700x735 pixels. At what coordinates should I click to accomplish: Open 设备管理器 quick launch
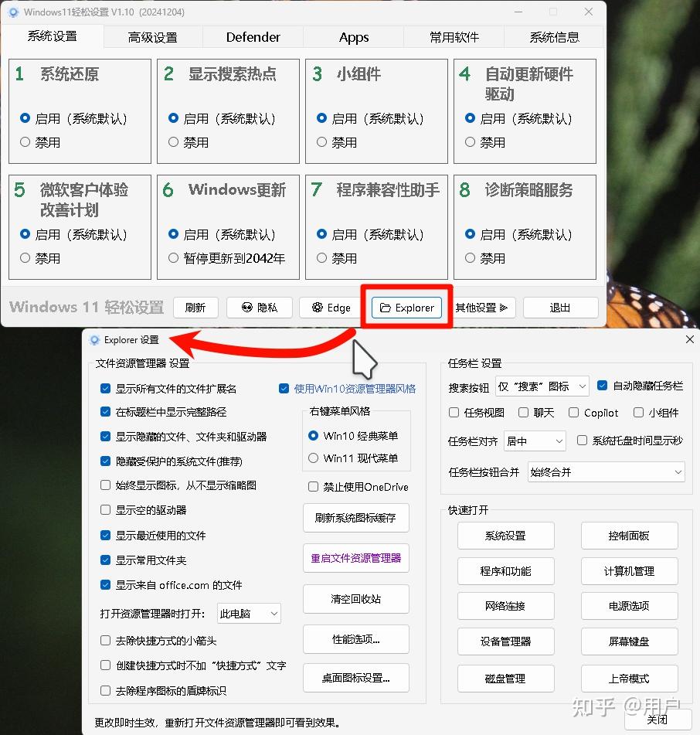505,641
